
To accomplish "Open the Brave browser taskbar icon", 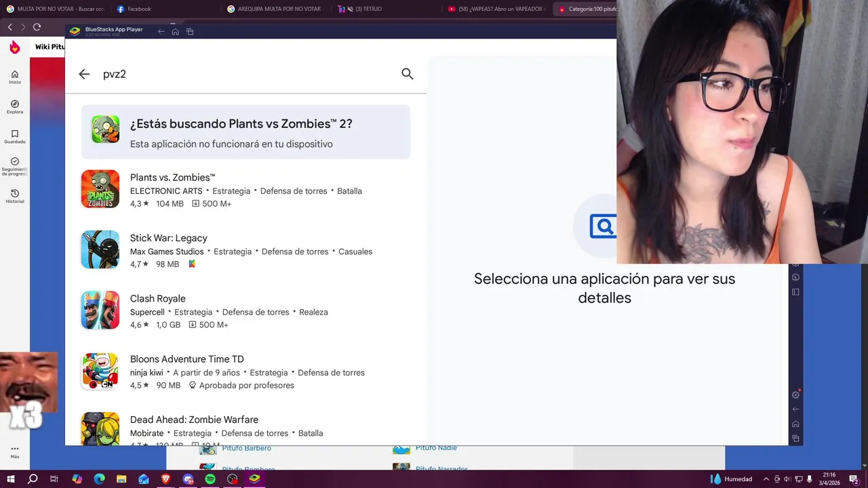I will pos(166,479).
